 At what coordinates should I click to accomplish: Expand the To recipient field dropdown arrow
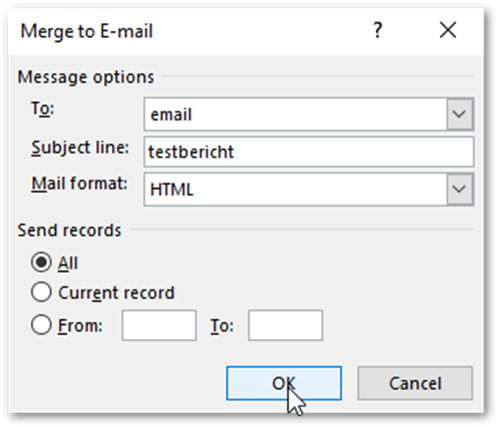point(460,114)
